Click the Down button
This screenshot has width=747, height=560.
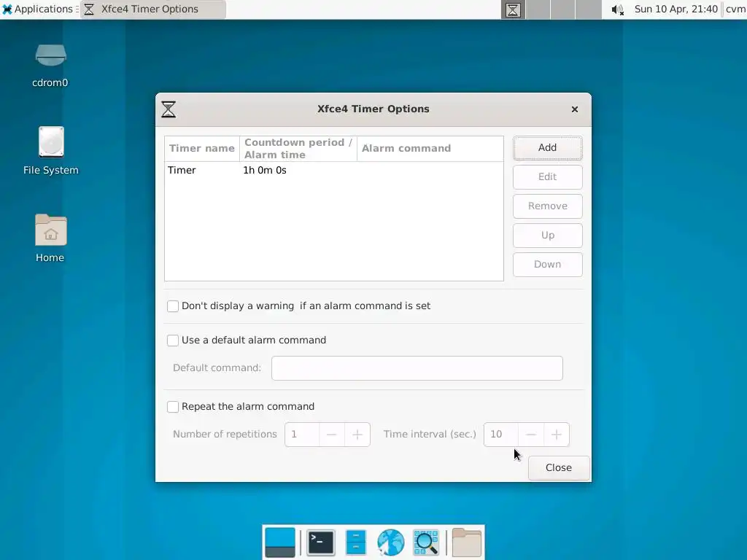[x=547, y=264]
